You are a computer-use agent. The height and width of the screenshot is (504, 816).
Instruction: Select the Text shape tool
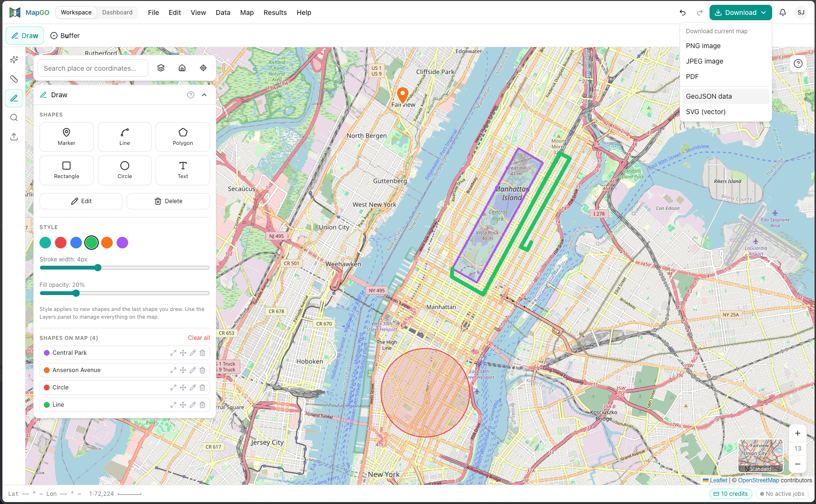pos(183,170)
